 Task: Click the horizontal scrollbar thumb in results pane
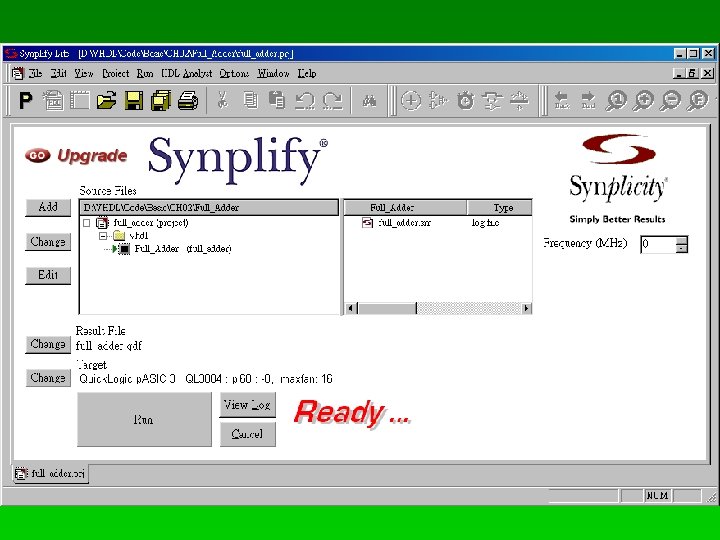tap(387, 309)
